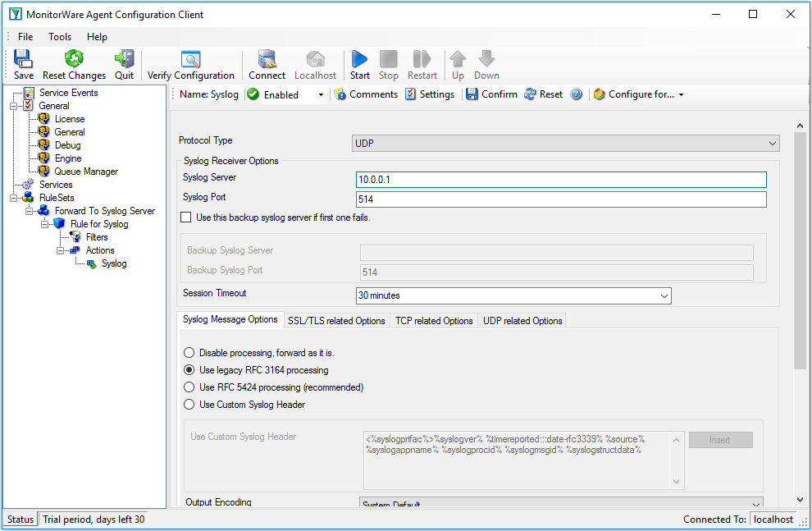Select the Actions node in the tree

[x=100, y=250]
